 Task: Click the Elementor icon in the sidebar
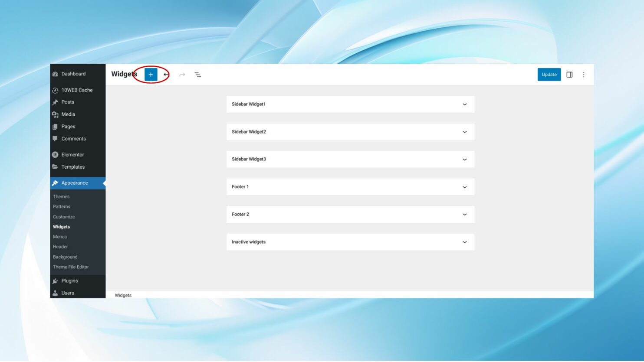(x=55, y=154)
